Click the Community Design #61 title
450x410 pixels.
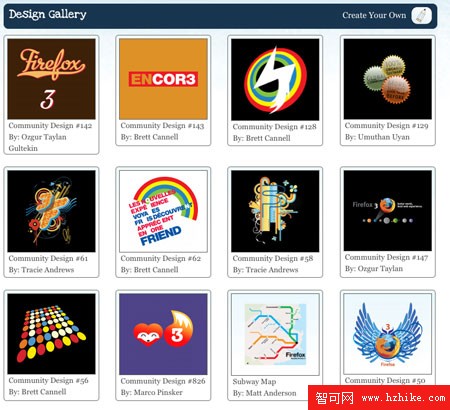point(48,258)
